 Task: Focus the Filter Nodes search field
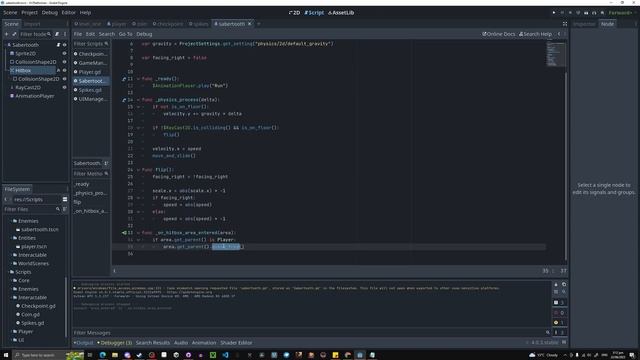pyautogui.click(x=36, y=34)
